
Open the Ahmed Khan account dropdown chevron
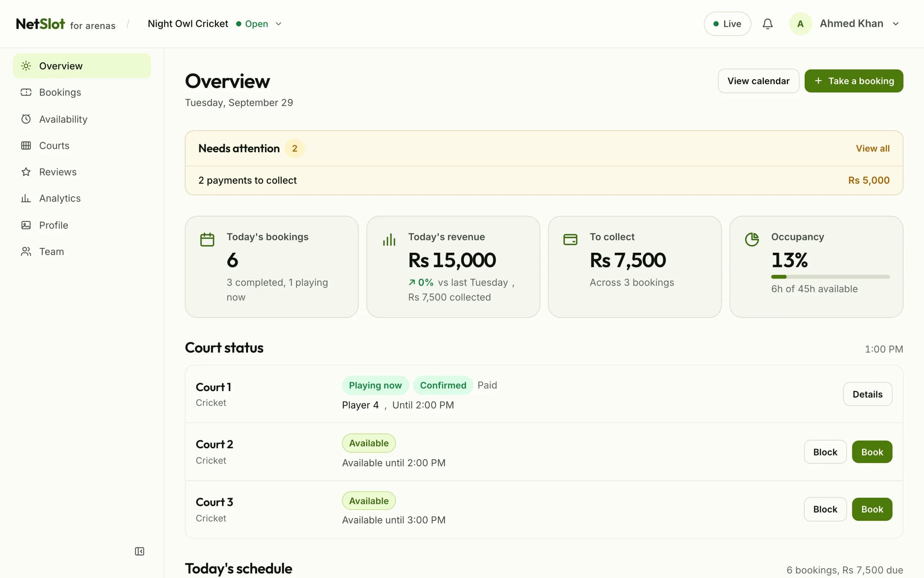[x=896, y=24]
